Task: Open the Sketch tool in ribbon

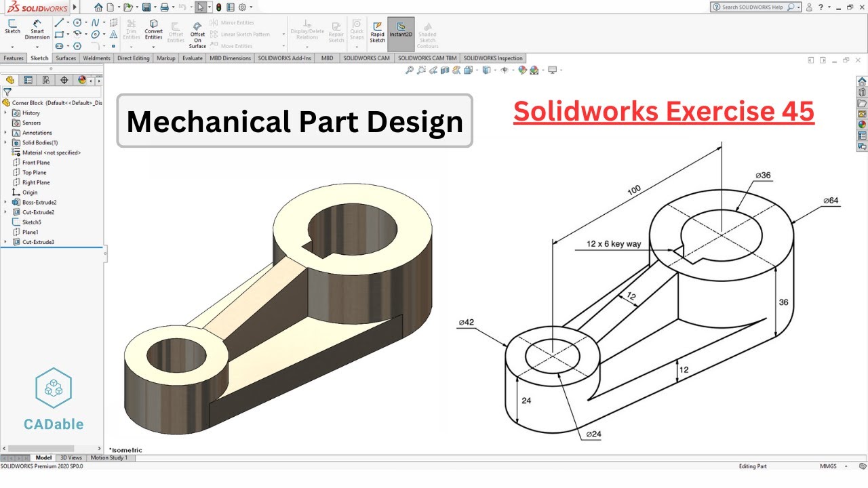Action: 12,26
